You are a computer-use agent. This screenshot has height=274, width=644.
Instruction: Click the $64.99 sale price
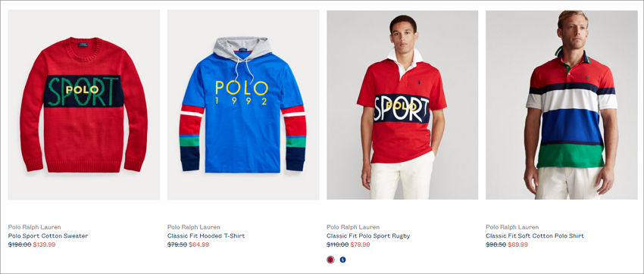click(199, 244)
